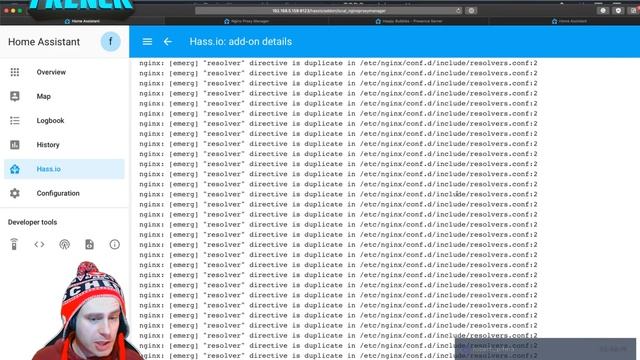Switch to Nginx Proxy Manager browser tab

246,21
